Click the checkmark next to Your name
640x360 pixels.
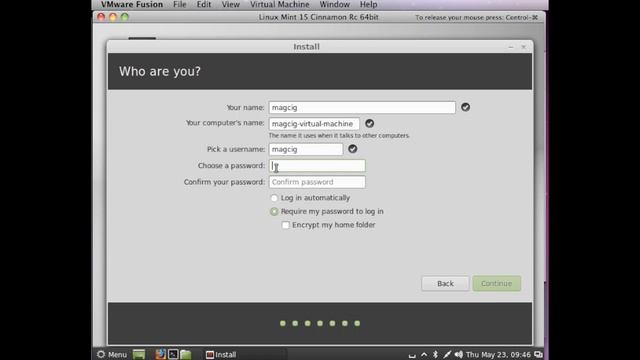[x=465, y=107]
